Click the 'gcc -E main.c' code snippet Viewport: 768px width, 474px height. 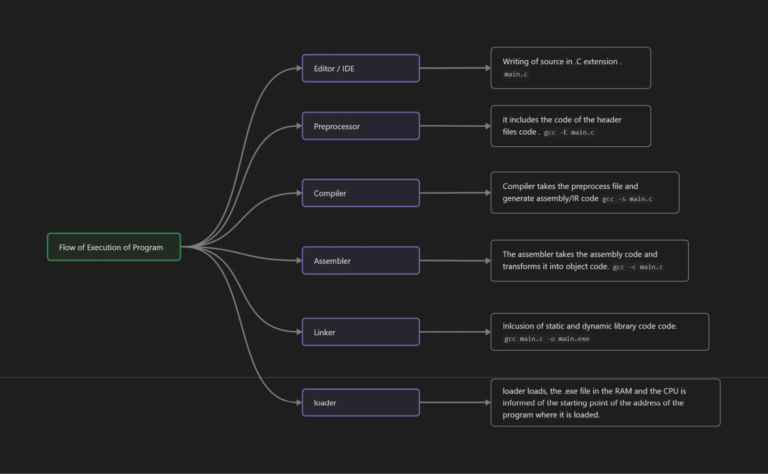pyautogui.click(x=569, y=133)
